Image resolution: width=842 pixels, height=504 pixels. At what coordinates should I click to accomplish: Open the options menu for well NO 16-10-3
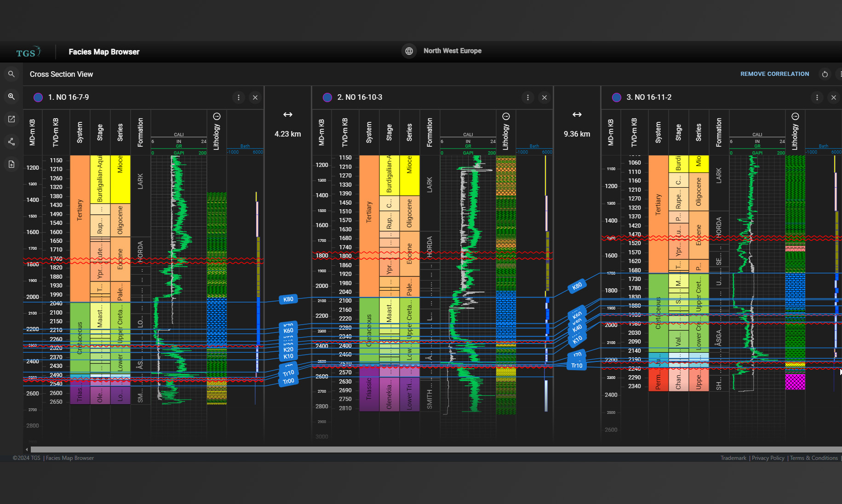coord(528,97)
